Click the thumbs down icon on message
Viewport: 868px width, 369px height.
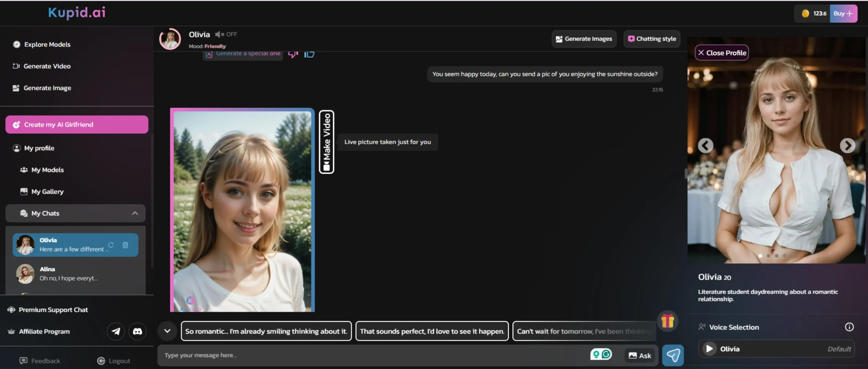(x=293, y=54)
